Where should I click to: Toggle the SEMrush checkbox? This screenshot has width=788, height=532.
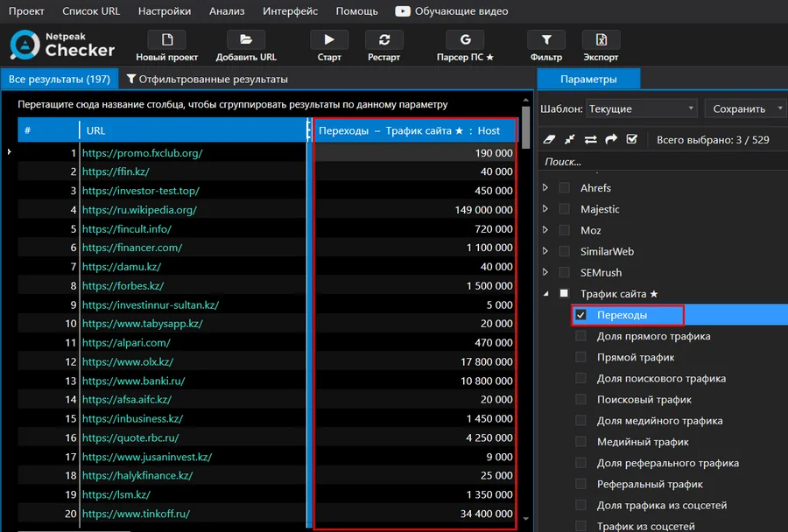[x=565, y=272]
